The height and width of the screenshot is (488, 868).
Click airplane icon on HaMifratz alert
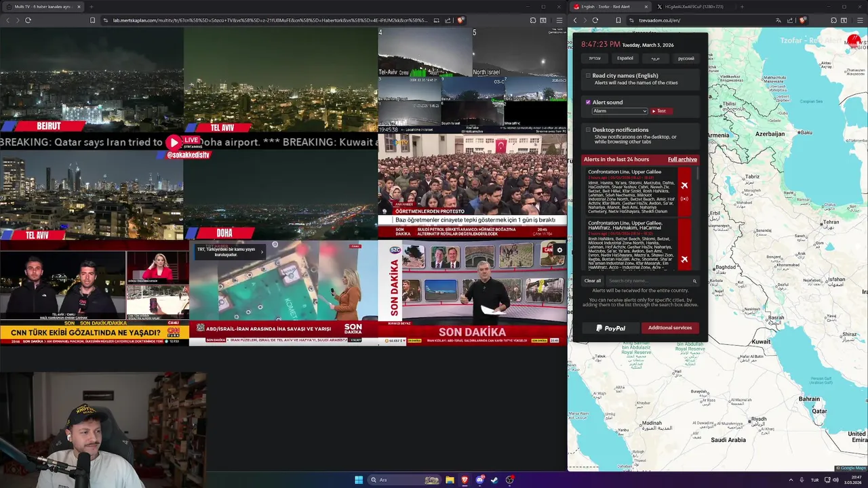(684, 259)
